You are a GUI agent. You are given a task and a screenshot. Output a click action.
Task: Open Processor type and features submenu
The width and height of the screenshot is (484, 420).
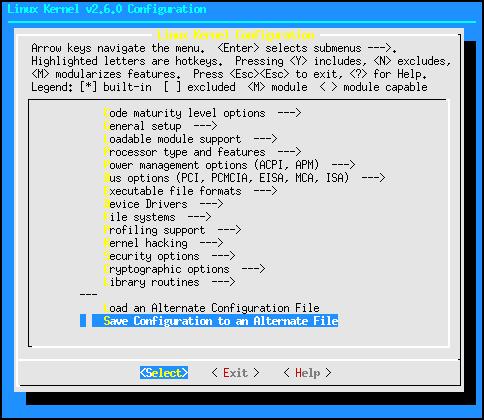pos(202,152)
